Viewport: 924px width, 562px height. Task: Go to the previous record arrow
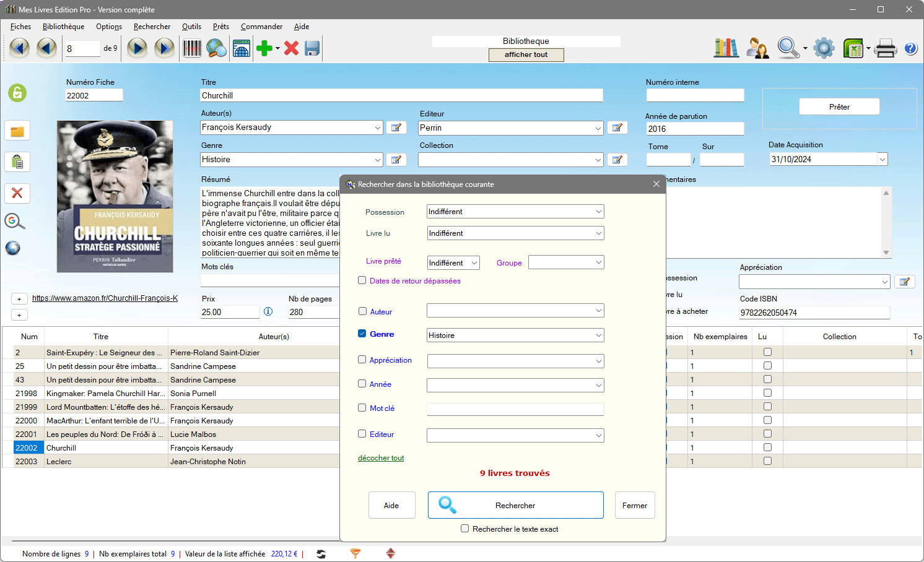point(46,48)
